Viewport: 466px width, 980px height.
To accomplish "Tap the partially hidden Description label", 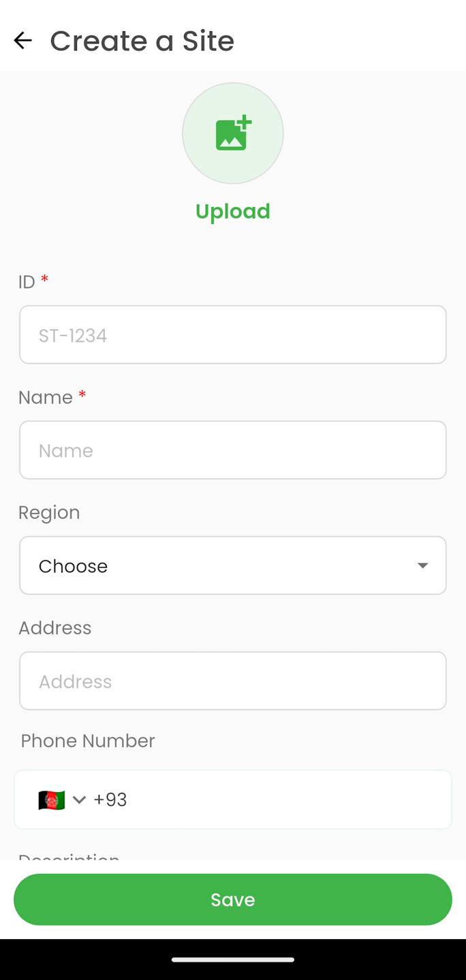I will coord(69,856).
